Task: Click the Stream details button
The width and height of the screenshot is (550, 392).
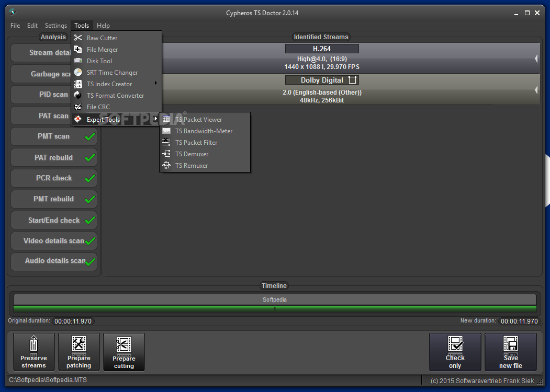Action: click(41, 53)
